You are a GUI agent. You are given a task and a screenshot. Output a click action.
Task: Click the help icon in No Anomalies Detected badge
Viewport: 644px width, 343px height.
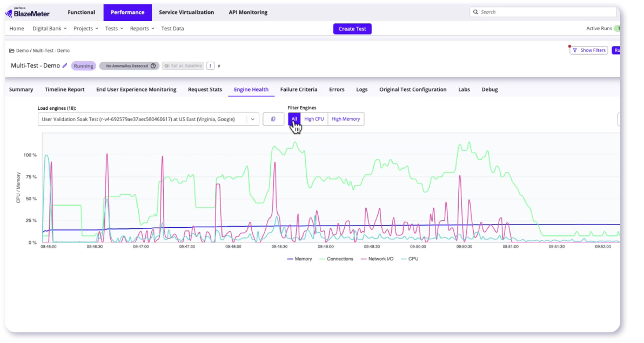click(153, 66)
